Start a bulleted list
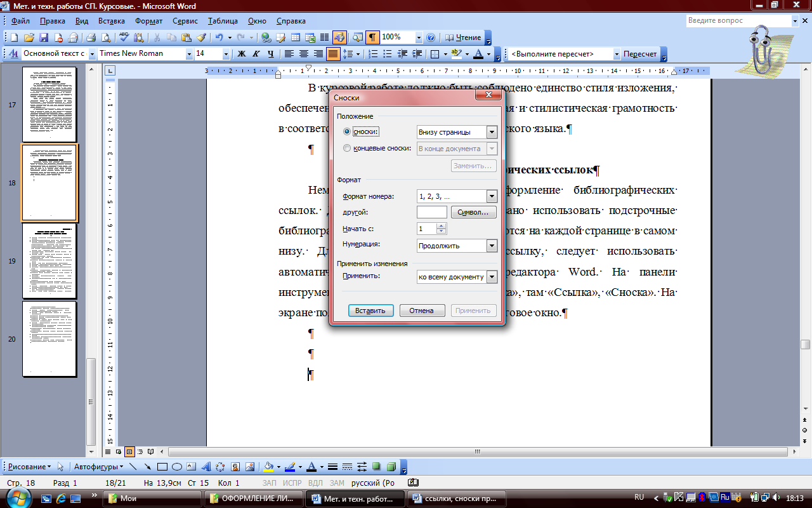 [x=388, y=54]
